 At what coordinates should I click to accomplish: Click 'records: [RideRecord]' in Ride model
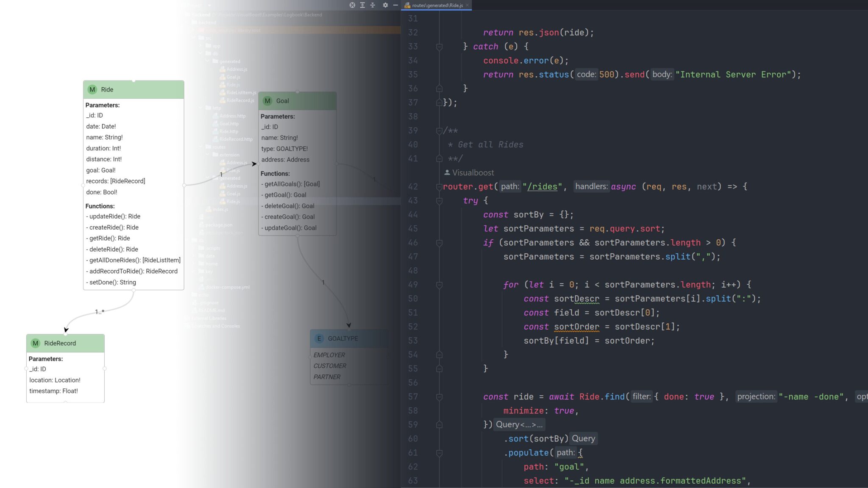[x=115, y=181]
